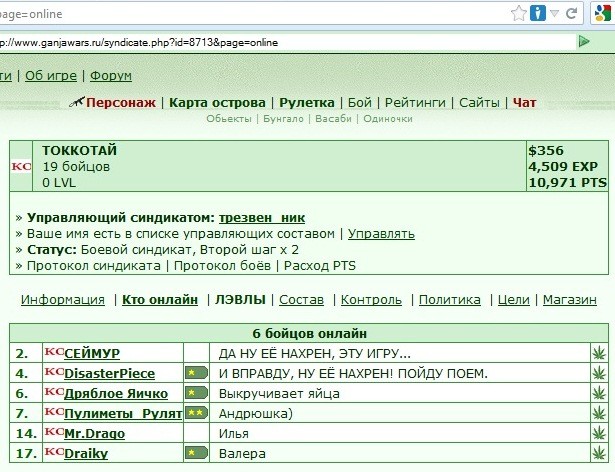Click the leaf icon in Draiky row

(599, 453)
